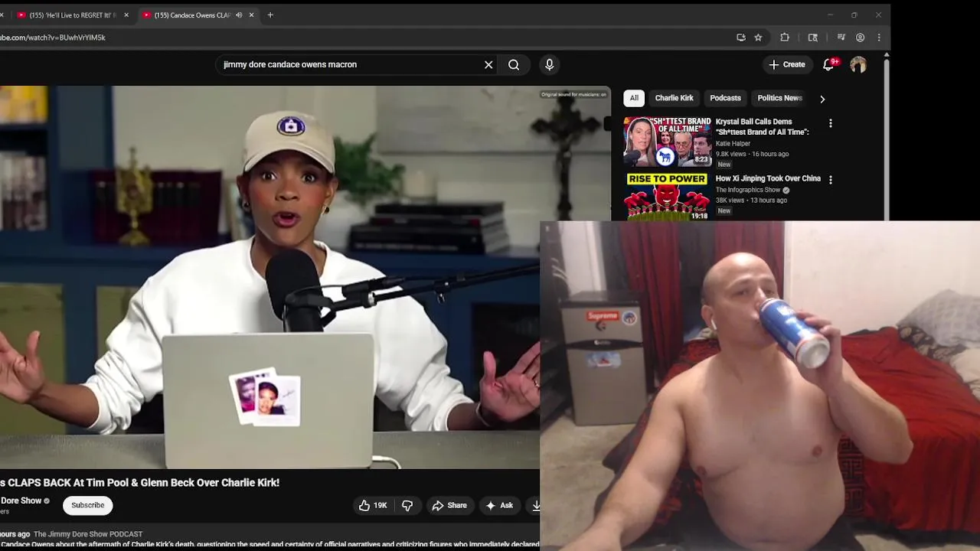Open How Xi Jinping Took Over China title
The height and width of the screenshot is (551, 980).
[768, 179]
